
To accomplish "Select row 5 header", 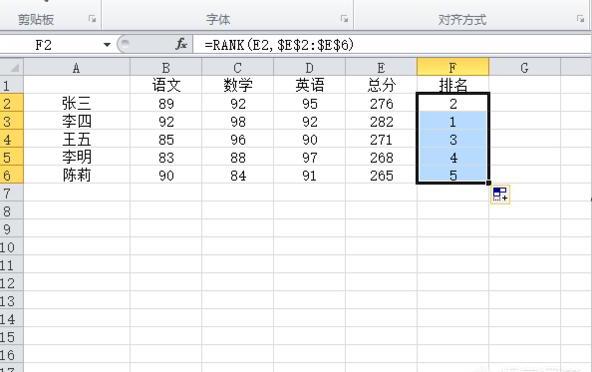I will (x=11, y=157).
